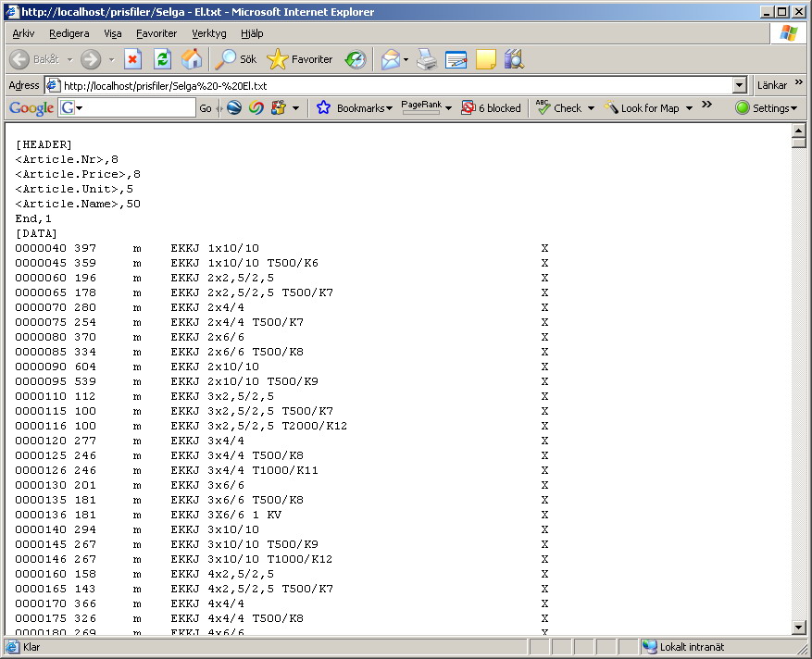Open the Hjälp menu
The width and height of the screenshot is (812, 659).
(x=252, y=33)
